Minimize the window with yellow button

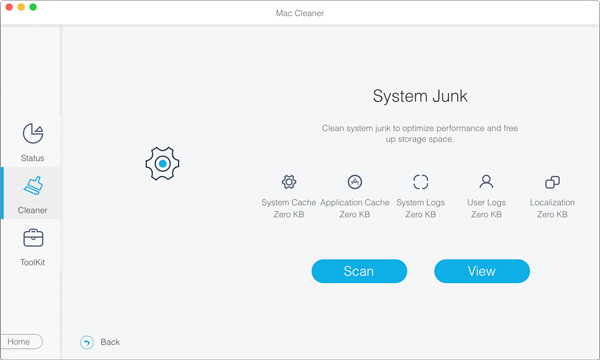tap(21, 7)
